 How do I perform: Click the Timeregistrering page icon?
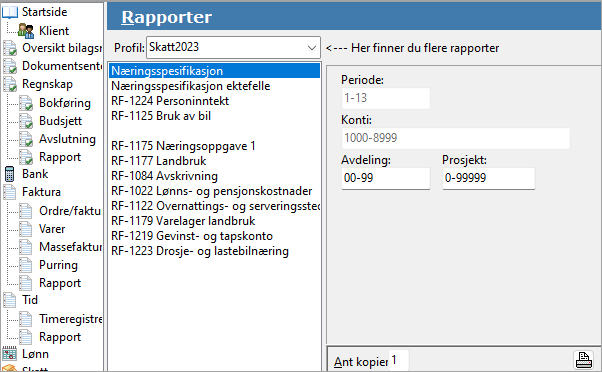(x=26, y=319)
